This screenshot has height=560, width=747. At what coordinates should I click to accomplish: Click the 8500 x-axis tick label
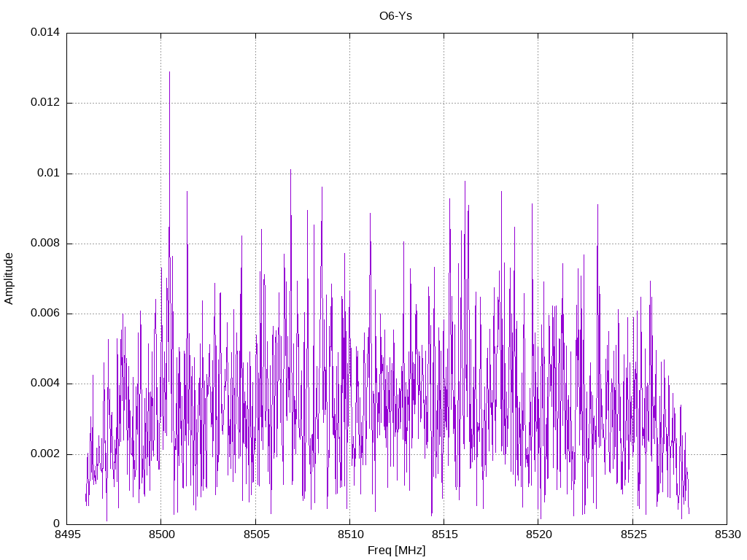click(x=161, y=534)
